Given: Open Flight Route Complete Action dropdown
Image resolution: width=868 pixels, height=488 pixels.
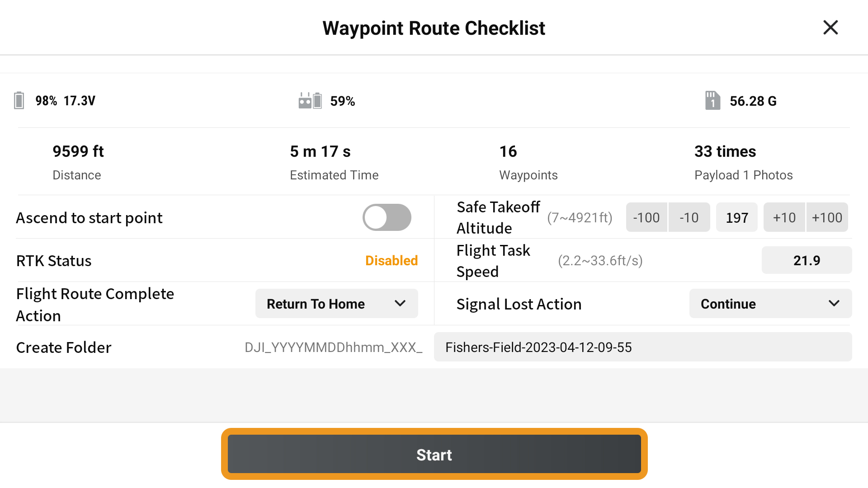Looking at the screenshot, I should click(x=337, y=304).
